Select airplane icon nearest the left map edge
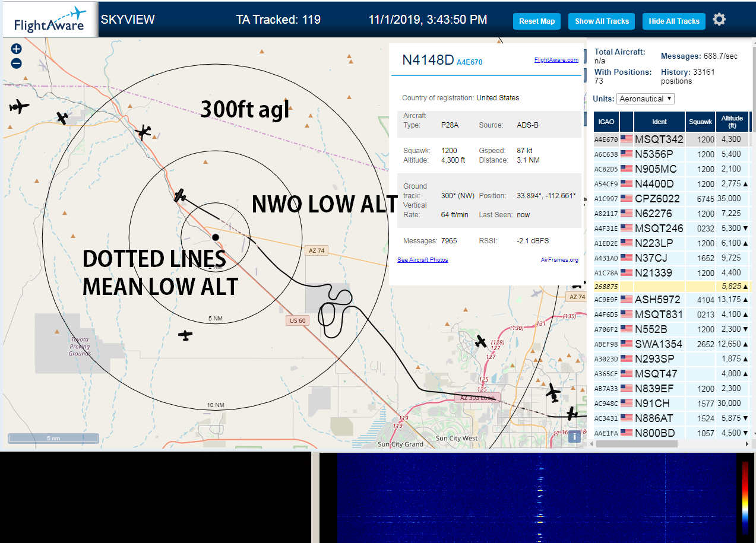Viewport: 756px width, 543px height. click(x=19, y=107)
